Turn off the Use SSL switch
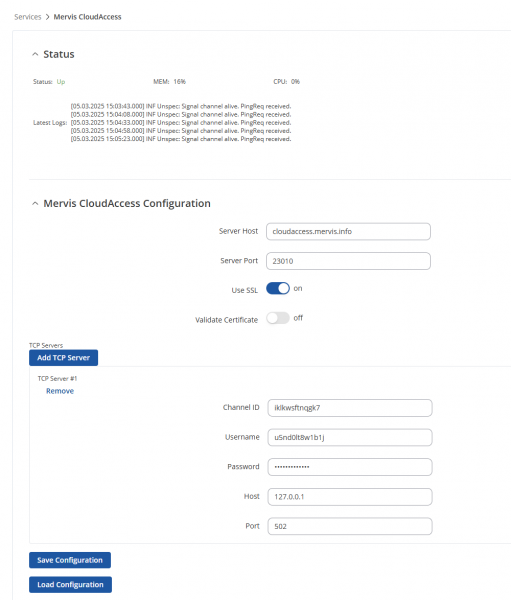Screen dimensions: 511x600 (278, 288)
